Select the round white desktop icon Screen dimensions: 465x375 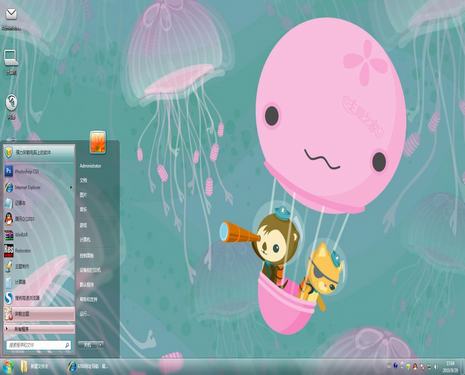[x=11, y=102]
